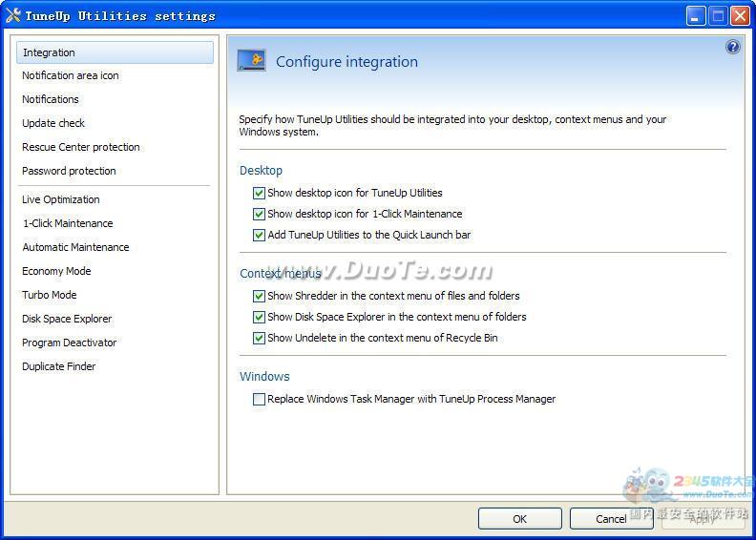
Task: Click the Configure integration header icon
Action: coord(251,61)
